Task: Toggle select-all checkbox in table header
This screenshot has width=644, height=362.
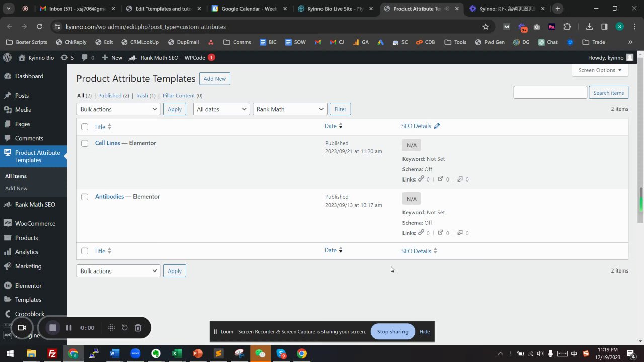Action: pos(85,127)
